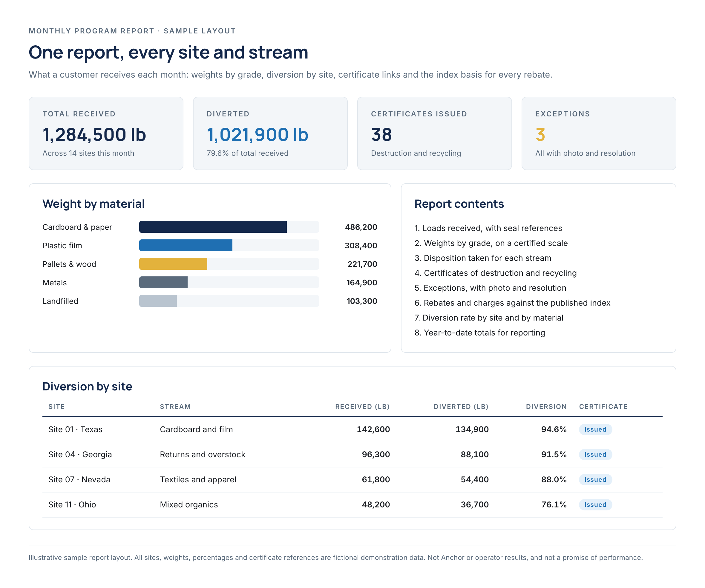Click the Mixed organics stream cell

189,505
